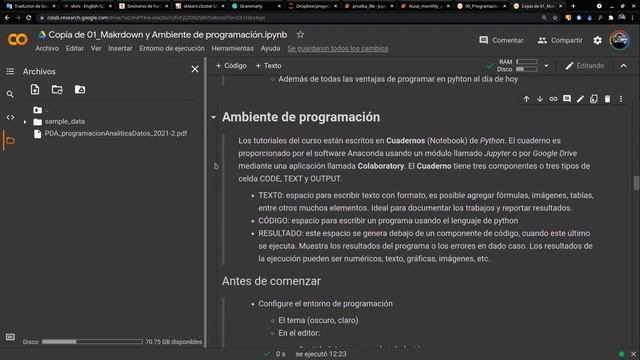Switch to the Grammarly browser tab
Image resolution: width=640 pixels, height=360 pixels.
pyautogui.click(x=256, y=6)
